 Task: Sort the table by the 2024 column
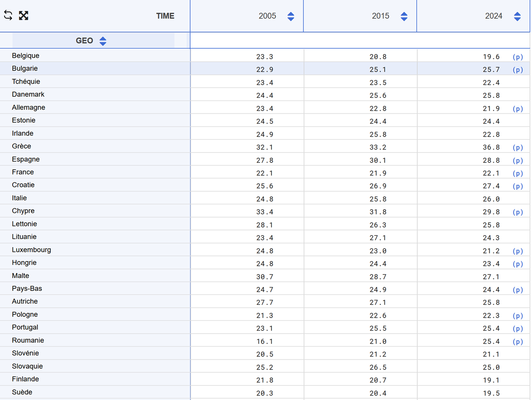[x=517, y=16]
